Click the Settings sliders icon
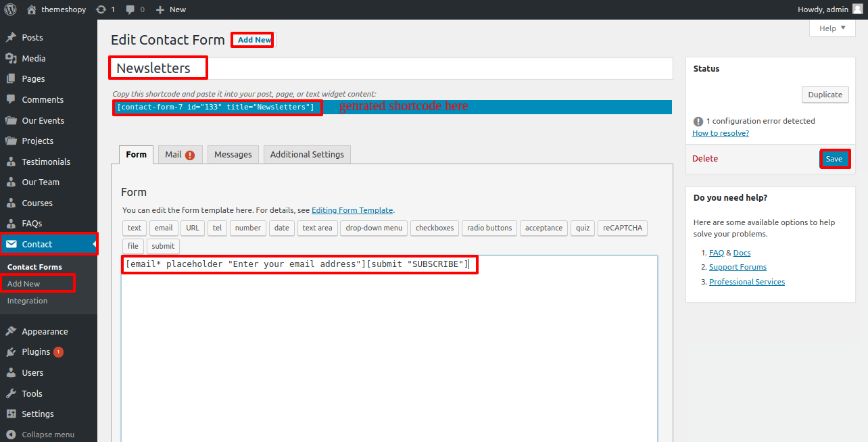Image resolution: width=868 pixels, height=442 pixels. pos(11,414)
